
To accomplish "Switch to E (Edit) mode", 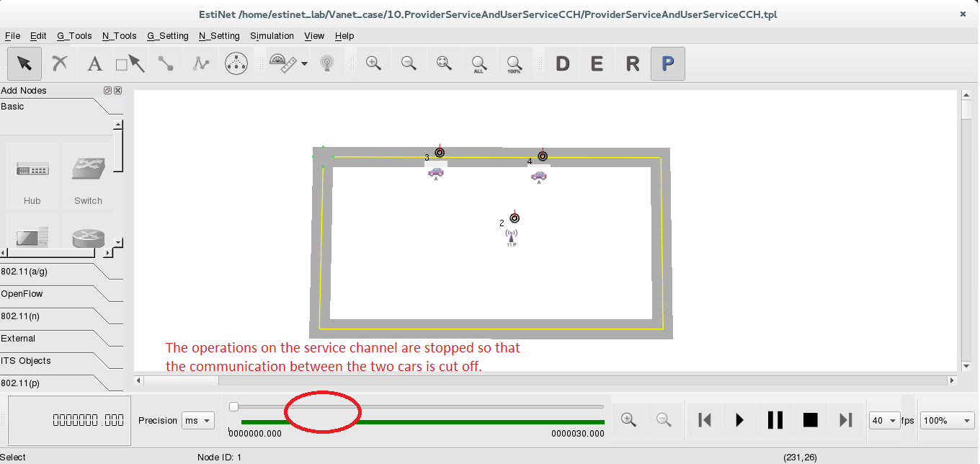I will pos(597,63).
